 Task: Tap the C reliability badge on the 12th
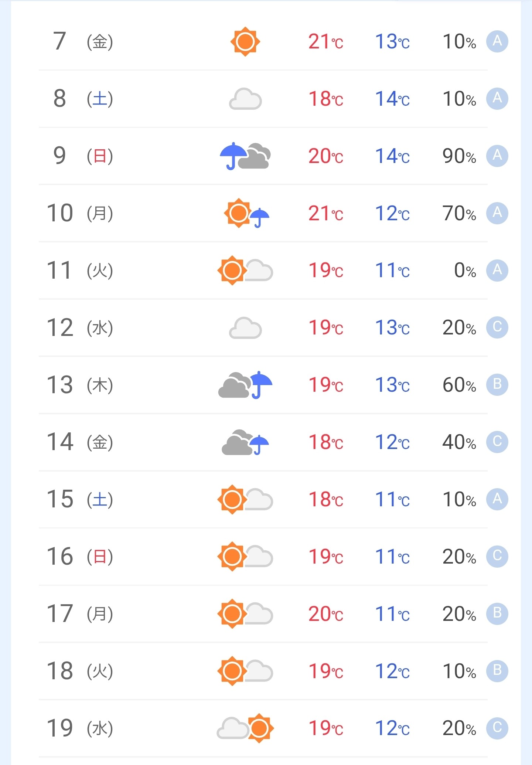pos(497,327)
